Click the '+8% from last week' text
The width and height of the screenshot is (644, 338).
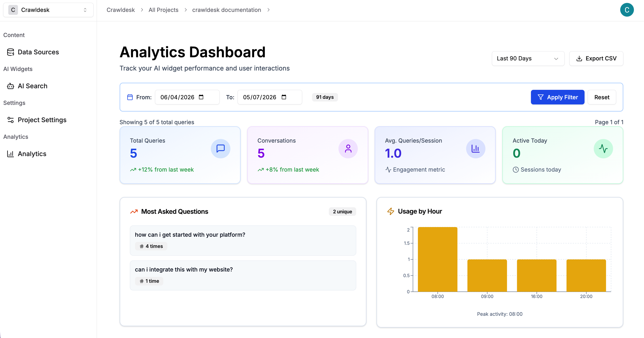pyautogui.click(x=292, y=170)
